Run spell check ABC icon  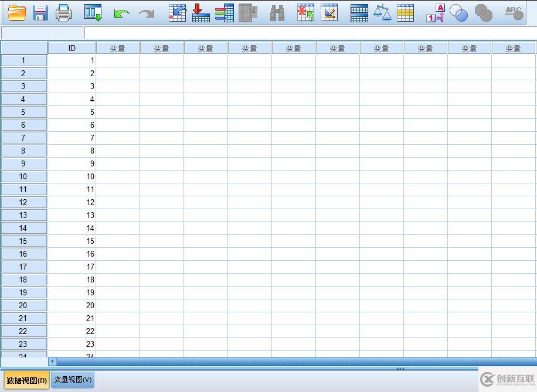coord(514,13)
